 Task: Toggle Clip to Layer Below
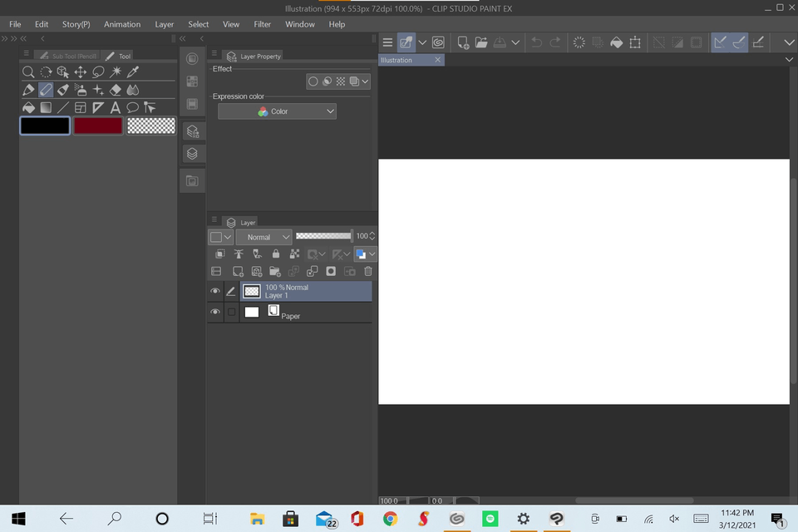[x=219, y=254]
